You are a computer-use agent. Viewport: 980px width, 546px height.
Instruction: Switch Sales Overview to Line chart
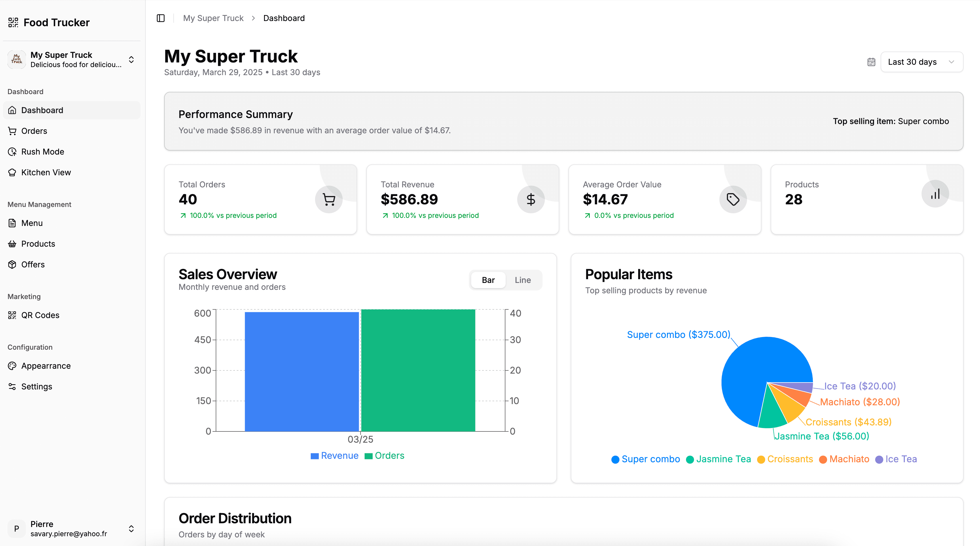click(523, 280)
